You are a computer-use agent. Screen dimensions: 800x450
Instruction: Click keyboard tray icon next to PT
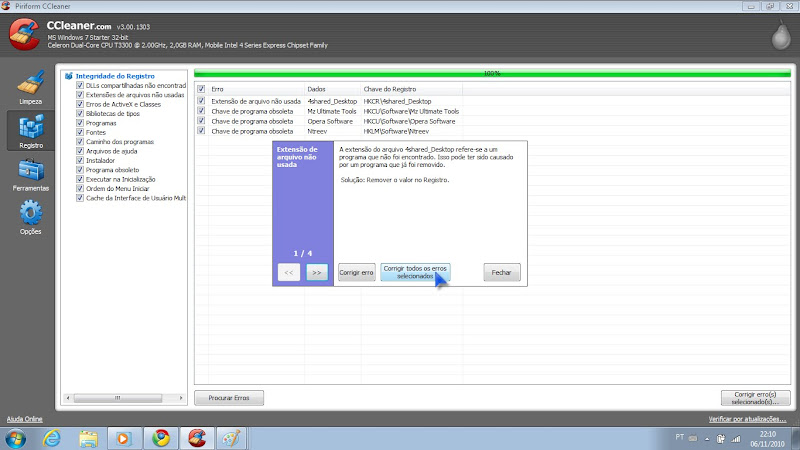(x=693, y=438)
